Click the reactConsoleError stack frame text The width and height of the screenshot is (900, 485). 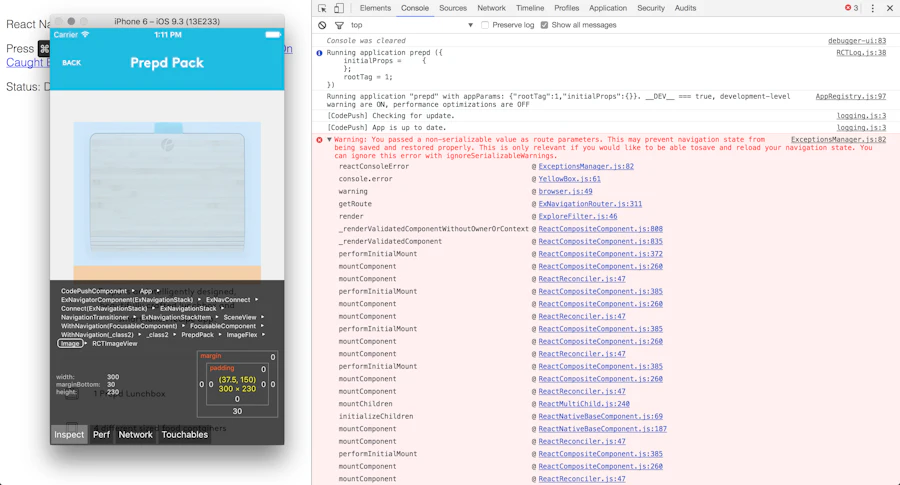point(374,166)
